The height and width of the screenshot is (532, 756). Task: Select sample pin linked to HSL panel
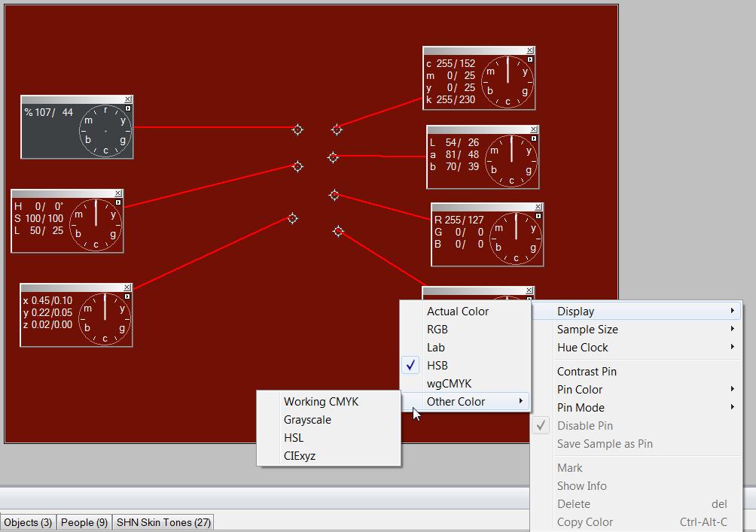[x=297, y=167]
